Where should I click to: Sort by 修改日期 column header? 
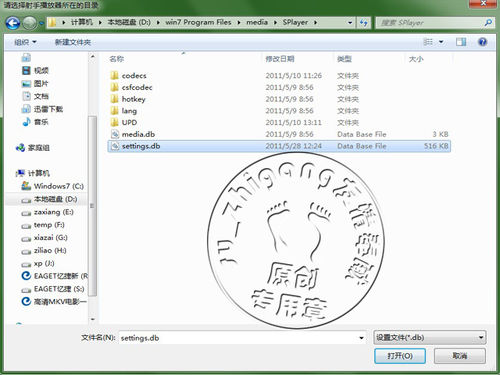(x=280, y=59)
